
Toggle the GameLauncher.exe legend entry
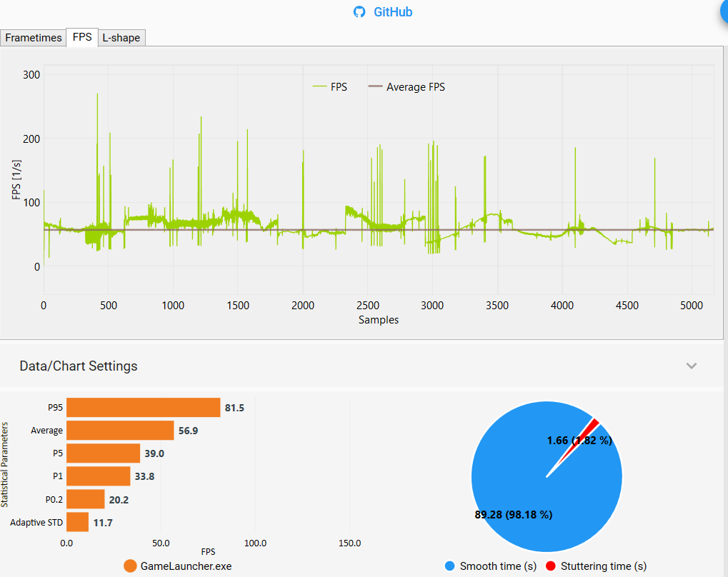coord(178,566)
